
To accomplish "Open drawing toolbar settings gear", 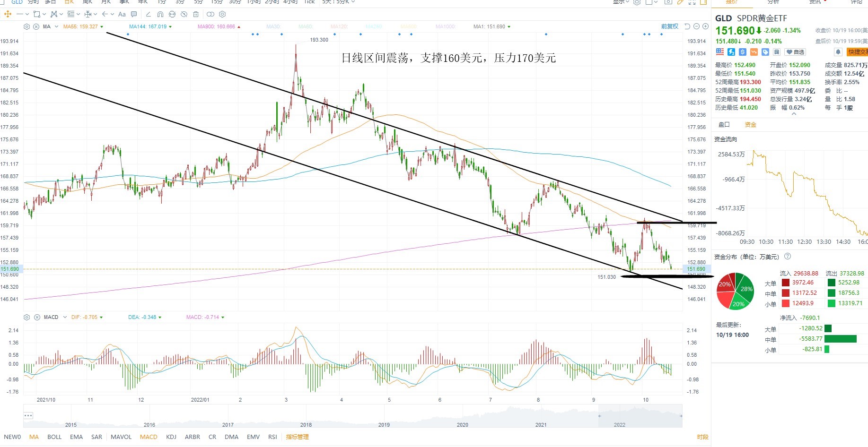I will (x=222, y=14).
